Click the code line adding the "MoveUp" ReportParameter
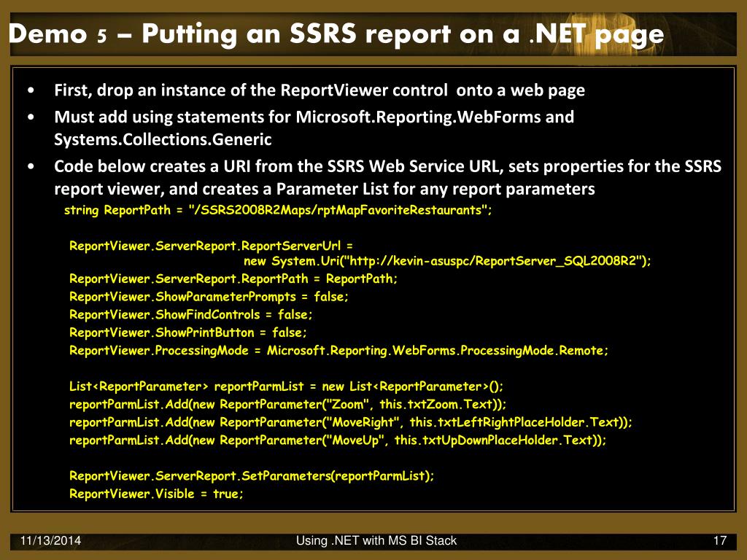Viewport: 747px width, 560px height. (x=337, y=440)
